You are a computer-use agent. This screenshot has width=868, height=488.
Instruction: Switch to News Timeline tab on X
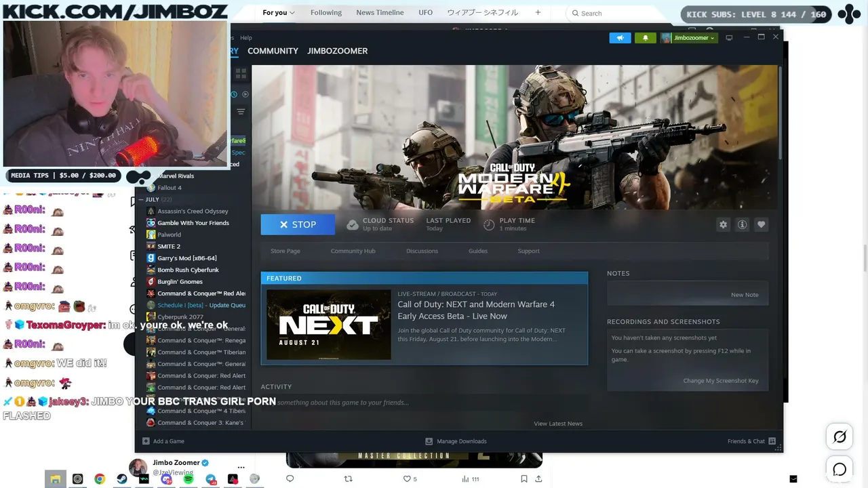pos(380,13)
